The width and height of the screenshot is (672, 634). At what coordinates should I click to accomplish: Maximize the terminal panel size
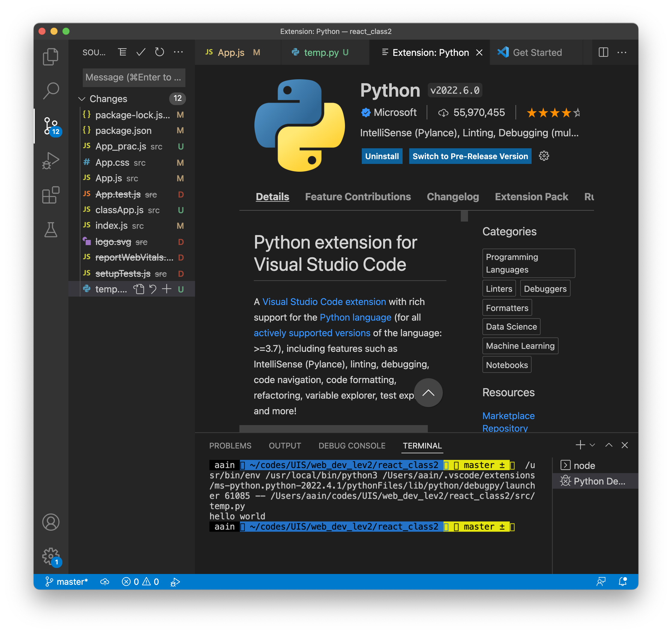tap(609, 445)
